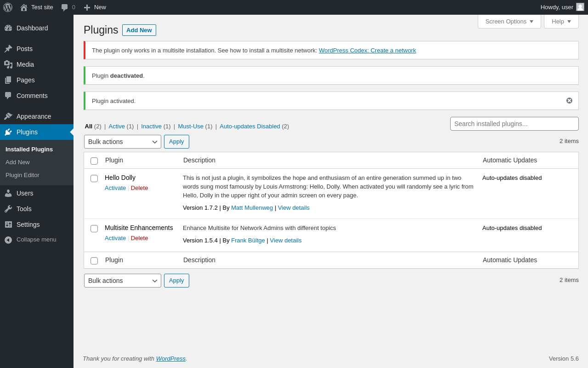Open Plugin Editor submenu item
This screenshot has height=368, width=588.
[x=23, y=175]
